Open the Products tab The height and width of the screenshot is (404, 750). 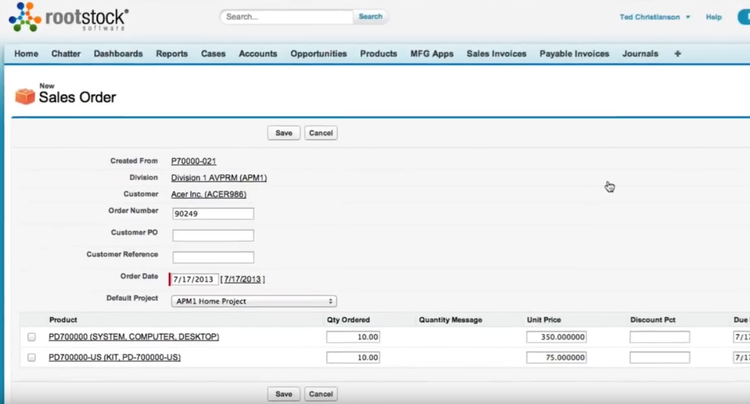tap(378, 54)
